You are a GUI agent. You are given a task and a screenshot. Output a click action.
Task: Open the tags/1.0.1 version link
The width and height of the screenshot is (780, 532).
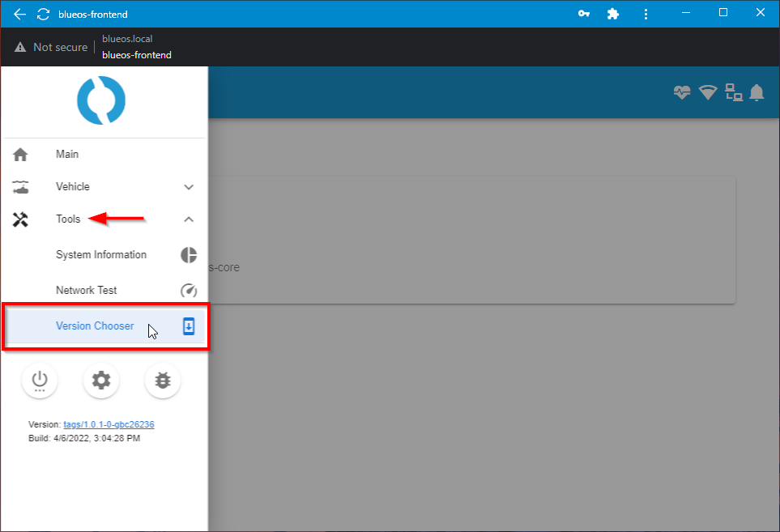[x=109, y=423]
